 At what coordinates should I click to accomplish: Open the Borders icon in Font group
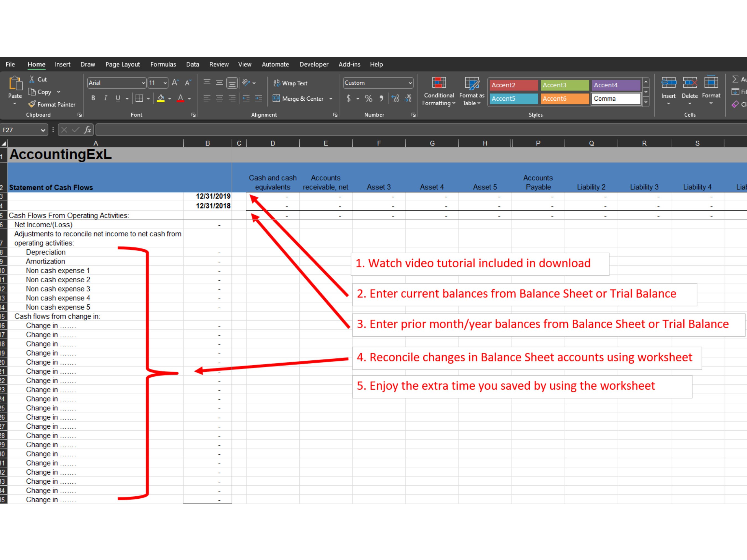139,98
